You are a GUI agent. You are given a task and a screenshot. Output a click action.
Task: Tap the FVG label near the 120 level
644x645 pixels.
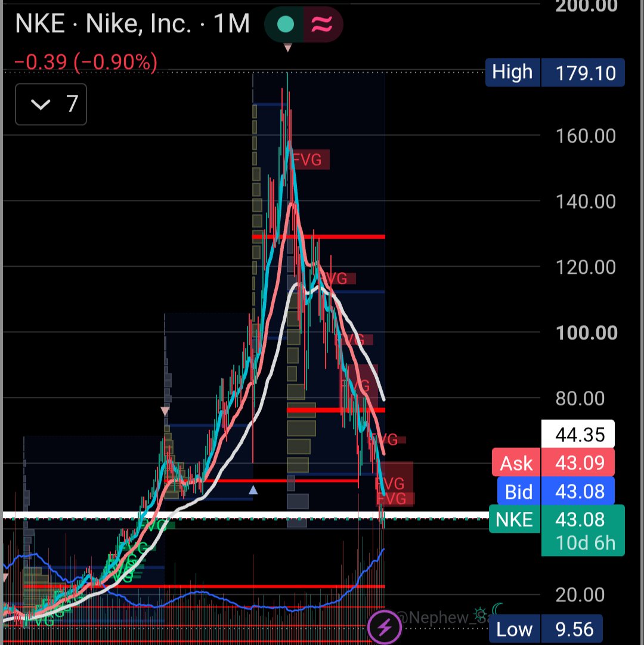pyautogui.click(x=337, y=279)
